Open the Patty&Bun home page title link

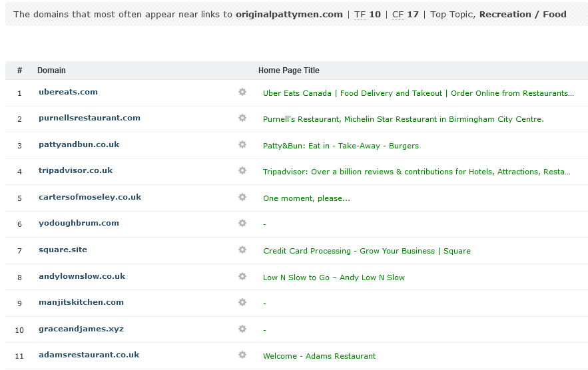click(x=340, y=146)
